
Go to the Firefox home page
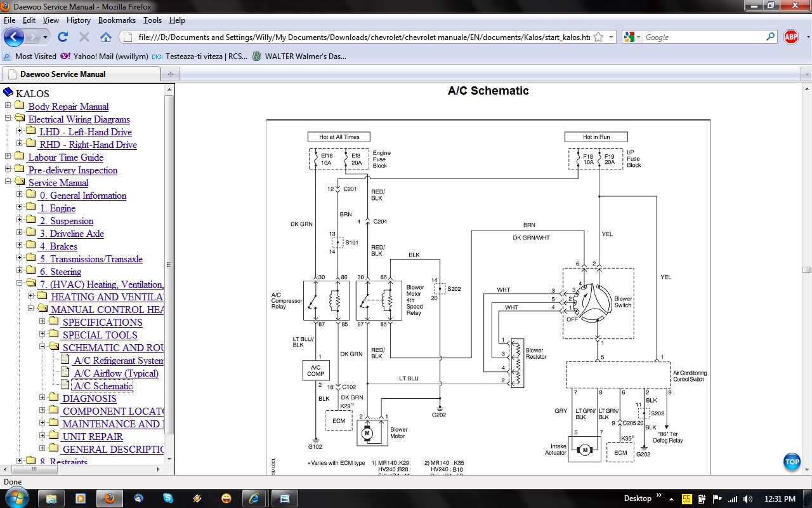coord(105,37)
